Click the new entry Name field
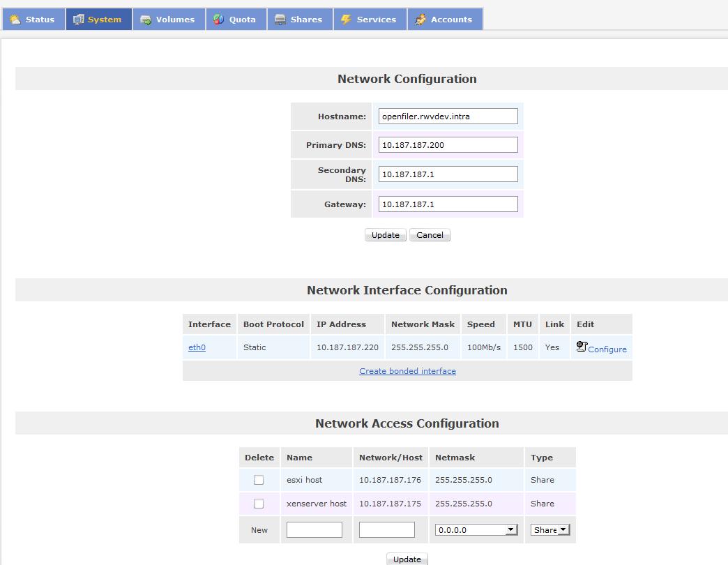This screenshot has width=728, height=565. click(314, 530)
